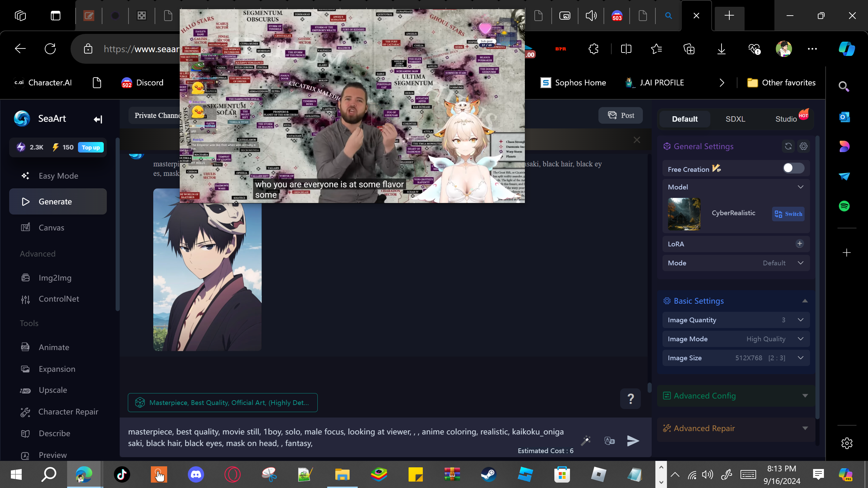Expand the Model section chevron

click(801, 187)
